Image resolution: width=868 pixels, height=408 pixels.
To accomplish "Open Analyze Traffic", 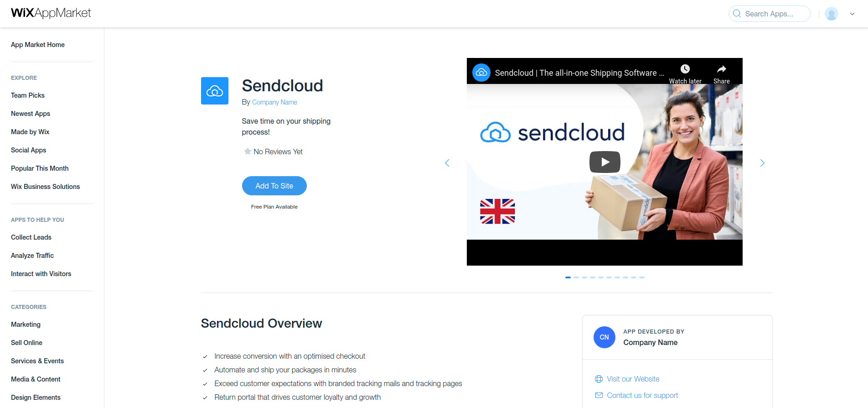I will point(32,256).
